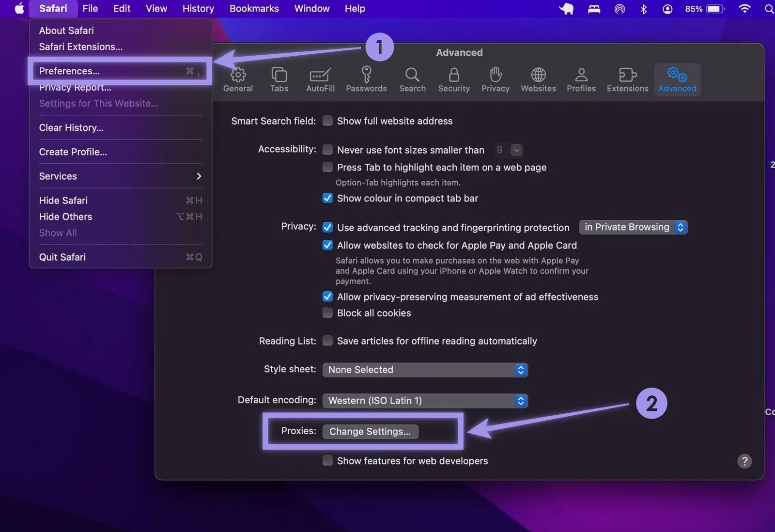Uncheck privacy-preserving ad measurement

click(328, 297)
